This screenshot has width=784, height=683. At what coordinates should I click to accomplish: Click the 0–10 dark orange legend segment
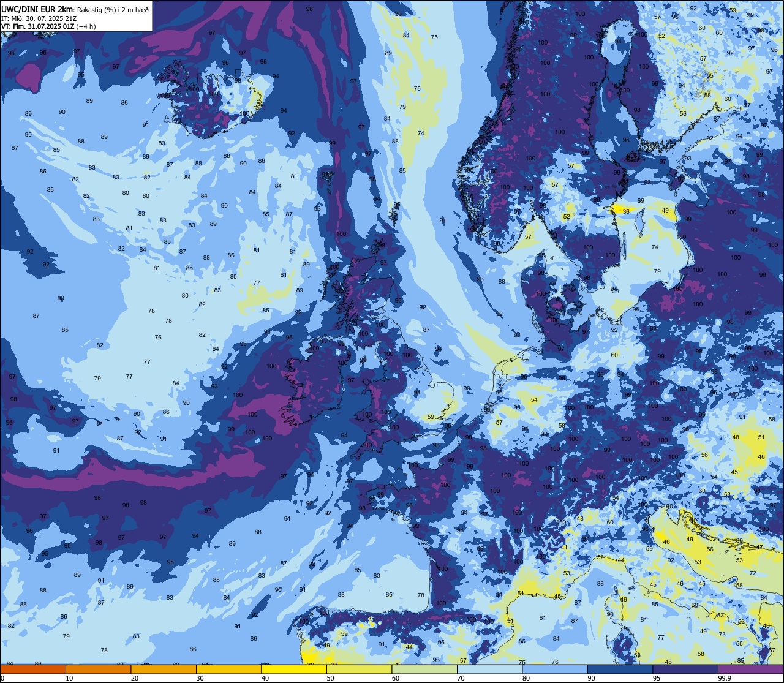point(33,669)
